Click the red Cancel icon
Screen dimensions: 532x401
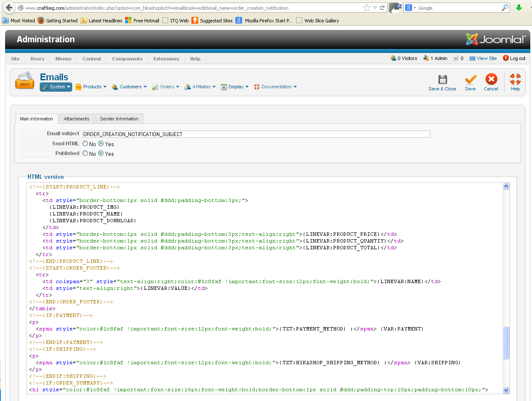point(491,79)
